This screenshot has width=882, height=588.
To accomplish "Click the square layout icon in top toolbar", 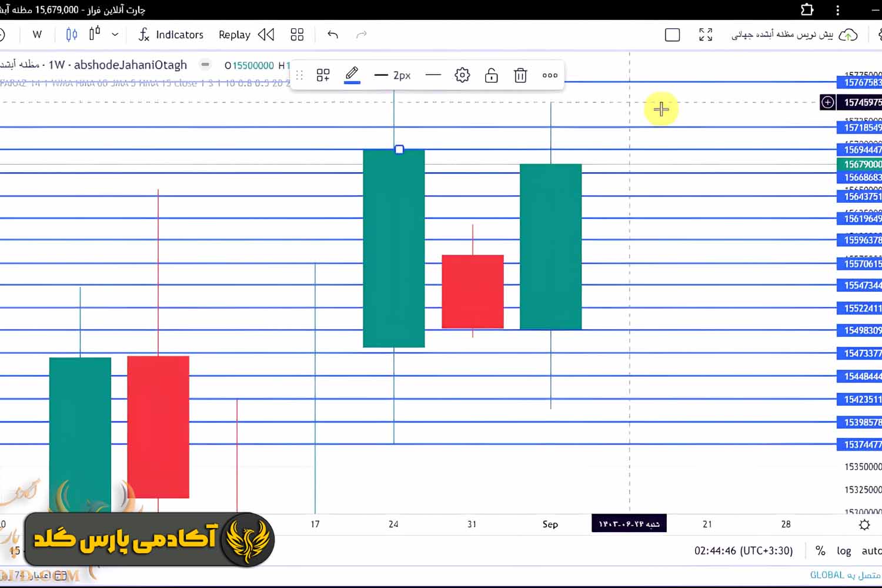I will tap(672, 35).
